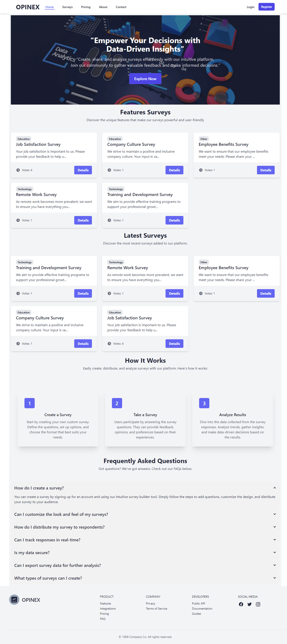Open the Login link in header
The image size is (287, 644).
coord(250,7)
